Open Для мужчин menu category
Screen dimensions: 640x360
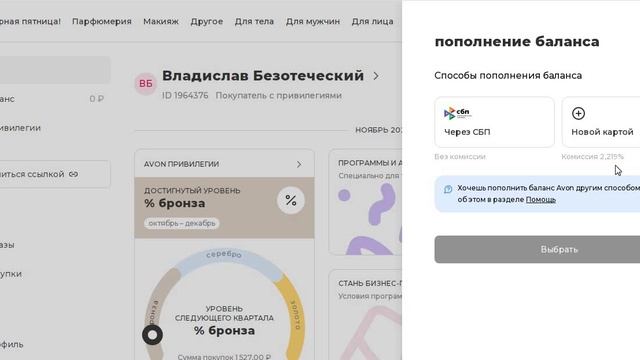coord(313,21)
